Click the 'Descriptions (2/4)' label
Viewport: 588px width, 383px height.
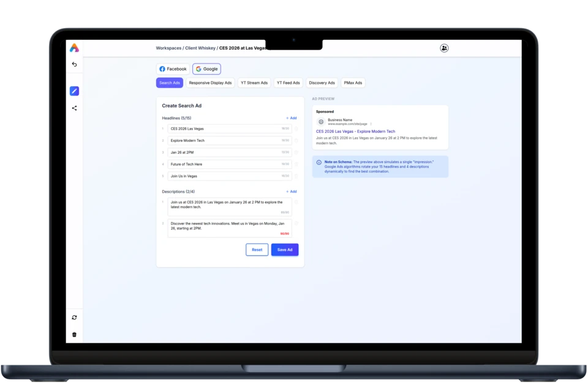178,191
